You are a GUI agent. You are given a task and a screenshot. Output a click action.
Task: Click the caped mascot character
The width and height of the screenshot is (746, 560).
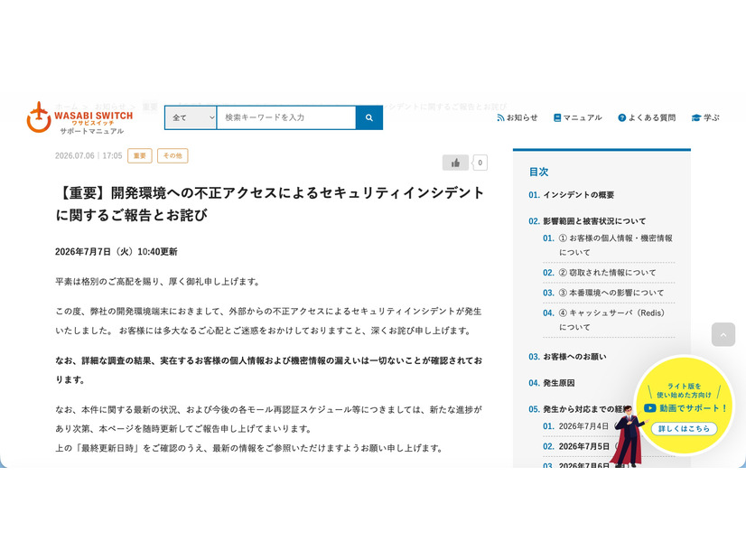628,438
